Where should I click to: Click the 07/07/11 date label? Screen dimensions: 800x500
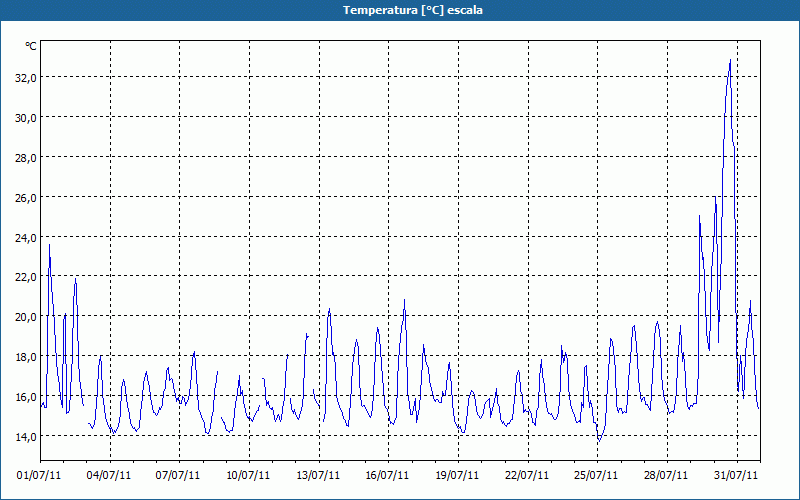pyautogui.click(x=178, y=476)
